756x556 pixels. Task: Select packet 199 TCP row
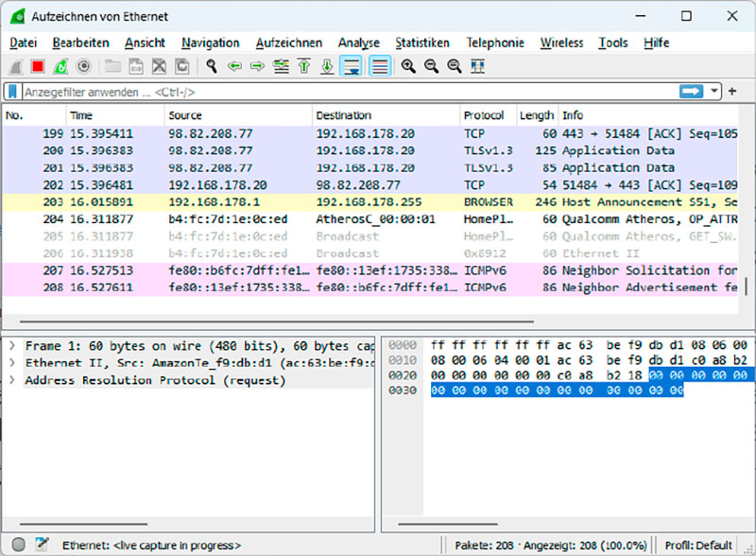coord(370,133)
